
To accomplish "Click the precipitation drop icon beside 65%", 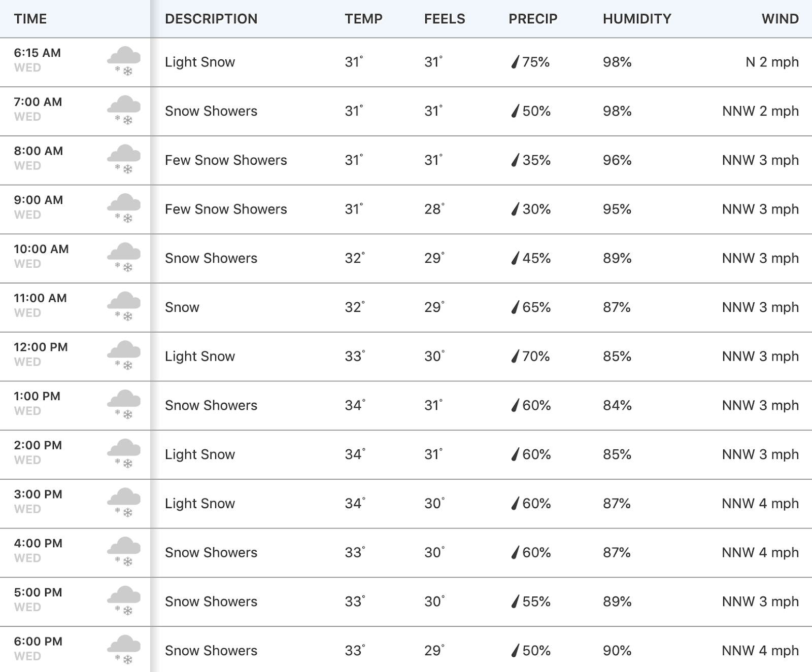I will pyautogui.click(x=515, y=307).
